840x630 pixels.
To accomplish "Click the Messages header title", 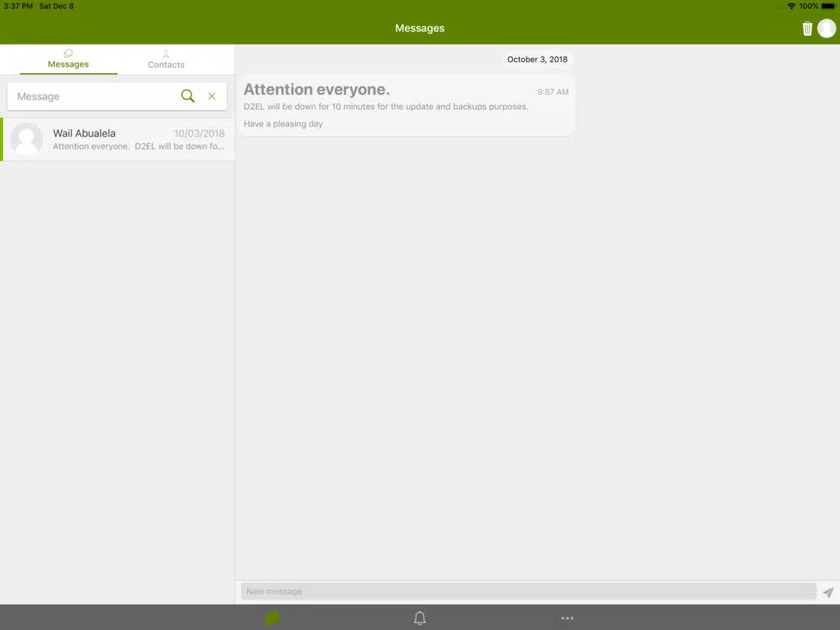I will click(419, 28).
